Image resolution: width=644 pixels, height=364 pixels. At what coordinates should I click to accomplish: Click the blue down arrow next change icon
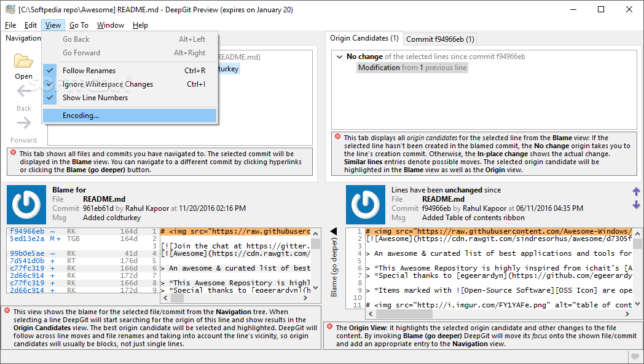[636, 204]
